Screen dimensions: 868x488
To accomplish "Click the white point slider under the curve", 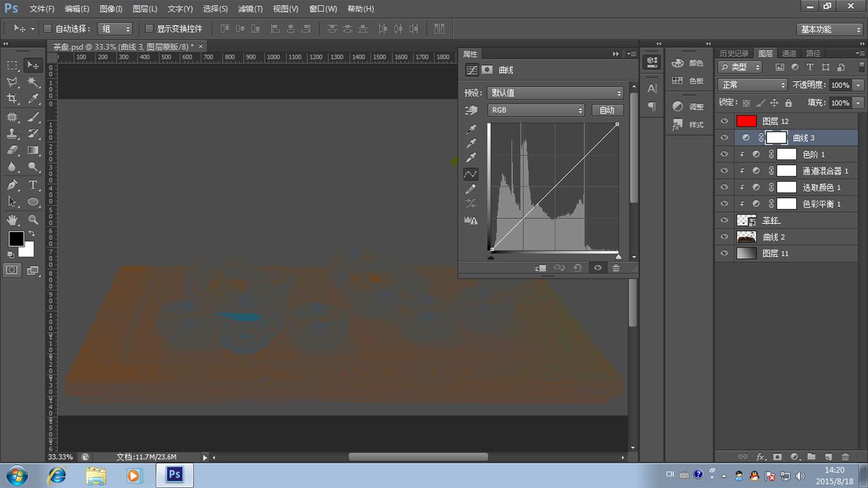I will click(x=618, y=256).
